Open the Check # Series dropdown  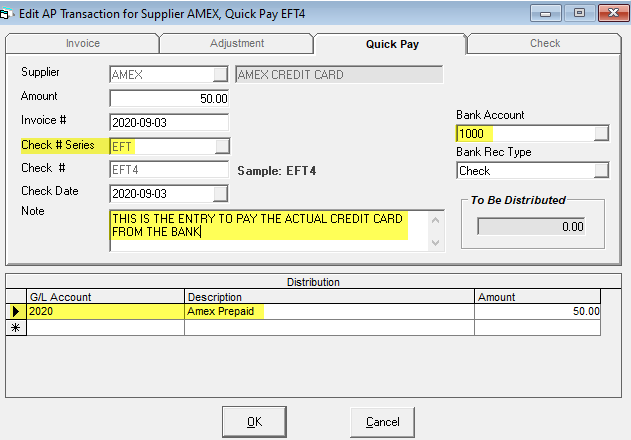220,146
